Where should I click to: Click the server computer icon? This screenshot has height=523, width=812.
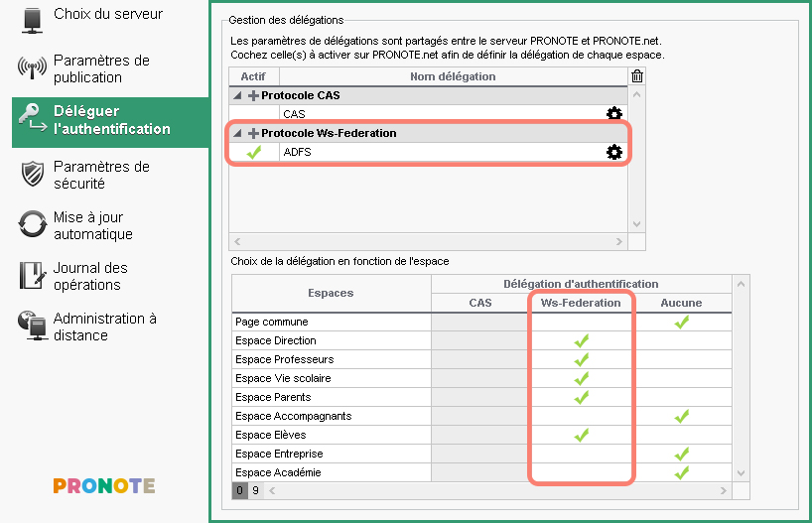(32, 21)
